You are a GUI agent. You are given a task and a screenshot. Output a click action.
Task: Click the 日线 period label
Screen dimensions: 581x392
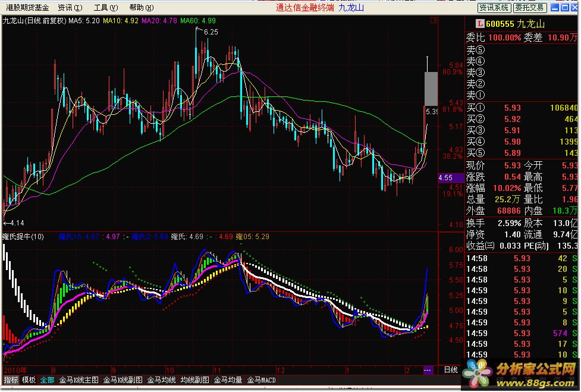[x=451, y=370]
